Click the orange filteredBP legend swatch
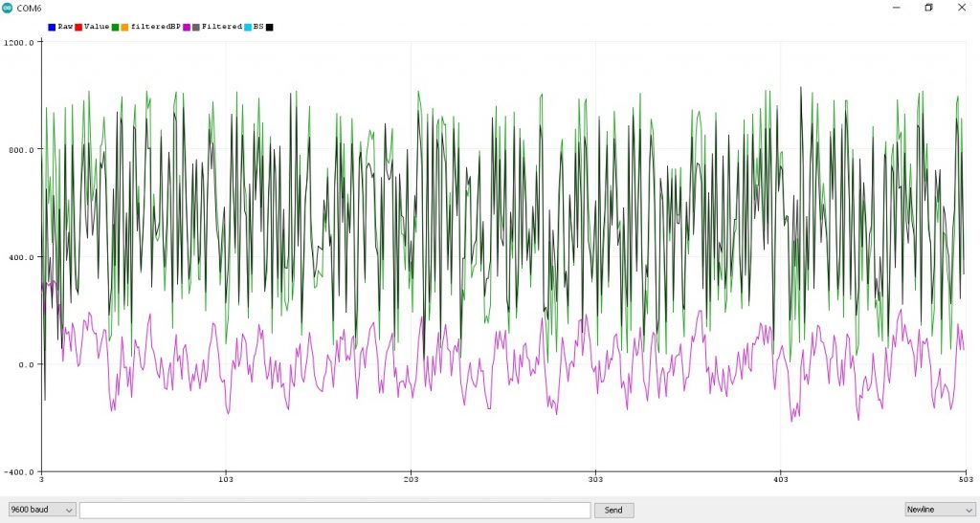This screenshot has height=523, width=980. (124, 27)
